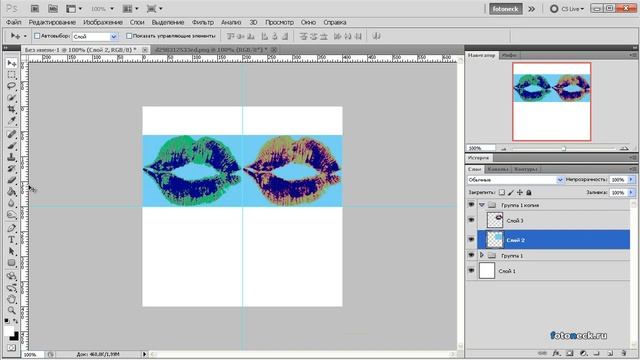Image resolution: width=640 pixels, height=360 pixels.
Task: Open the Заливка fill slider arrow
Action: point(631,192)
